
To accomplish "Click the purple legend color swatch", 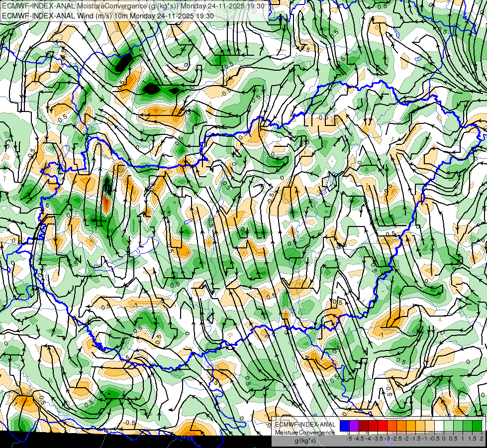I will (354, 426).
